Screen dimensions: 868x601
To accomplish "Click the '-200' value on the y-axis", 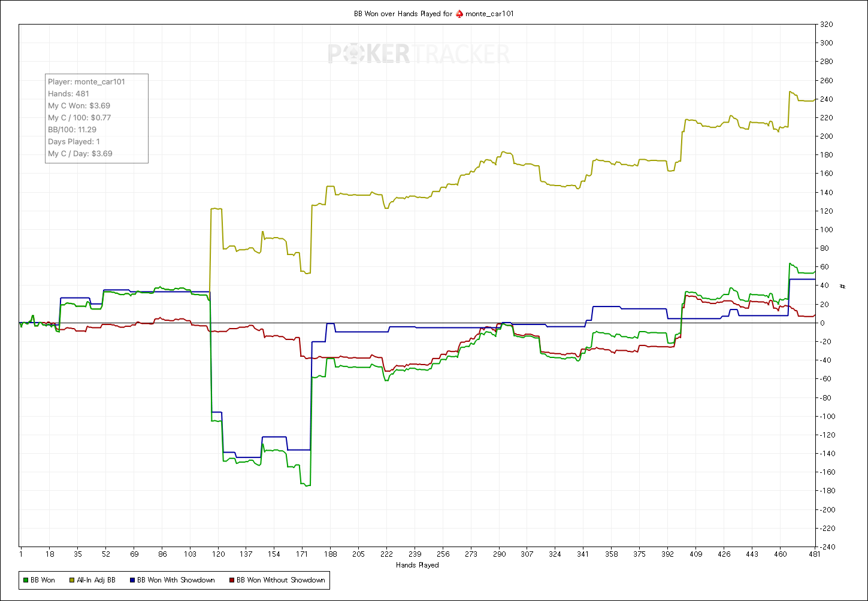I will [x=827, y=510].
